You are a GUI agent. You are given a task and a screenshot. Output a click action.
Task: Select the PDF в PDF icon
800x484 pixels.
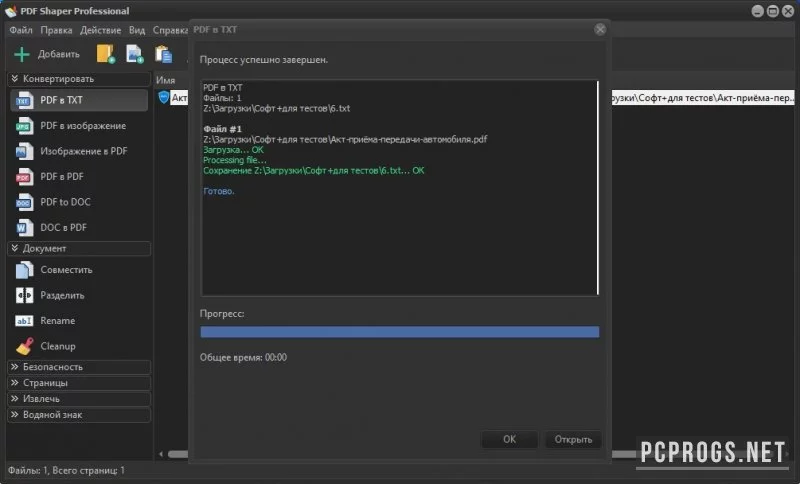click(24, 177)
